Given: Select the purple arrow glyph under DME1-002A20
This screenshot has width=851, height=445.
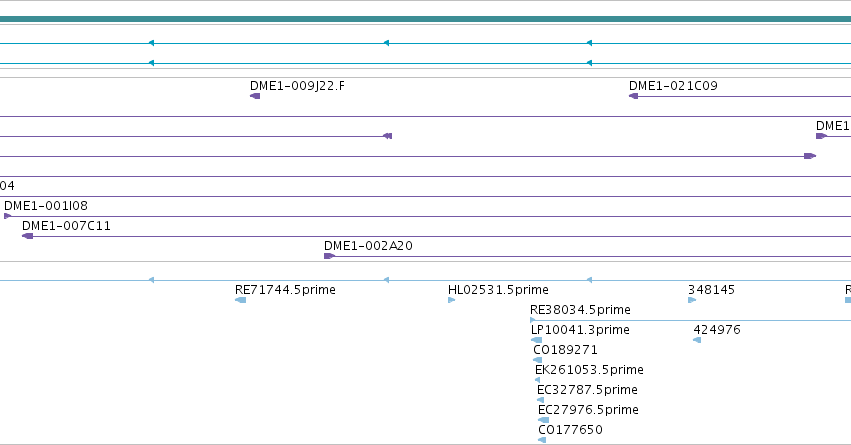Looking at the screenshot, I should tap(329, 256).
